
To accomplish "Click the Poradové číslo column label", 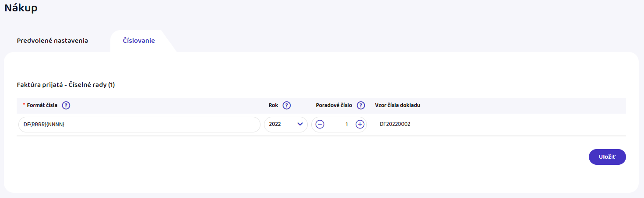I will click(334, 105).
